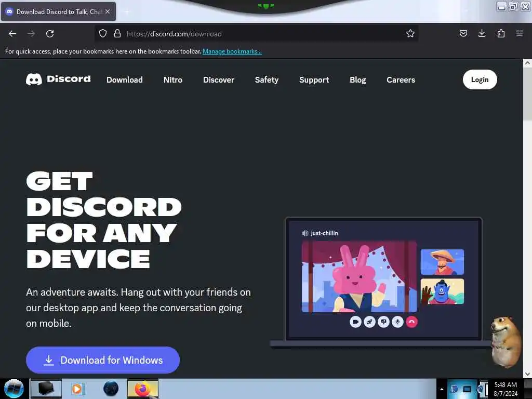Click the pink bunny character video tile

click(x=359, y=276)
